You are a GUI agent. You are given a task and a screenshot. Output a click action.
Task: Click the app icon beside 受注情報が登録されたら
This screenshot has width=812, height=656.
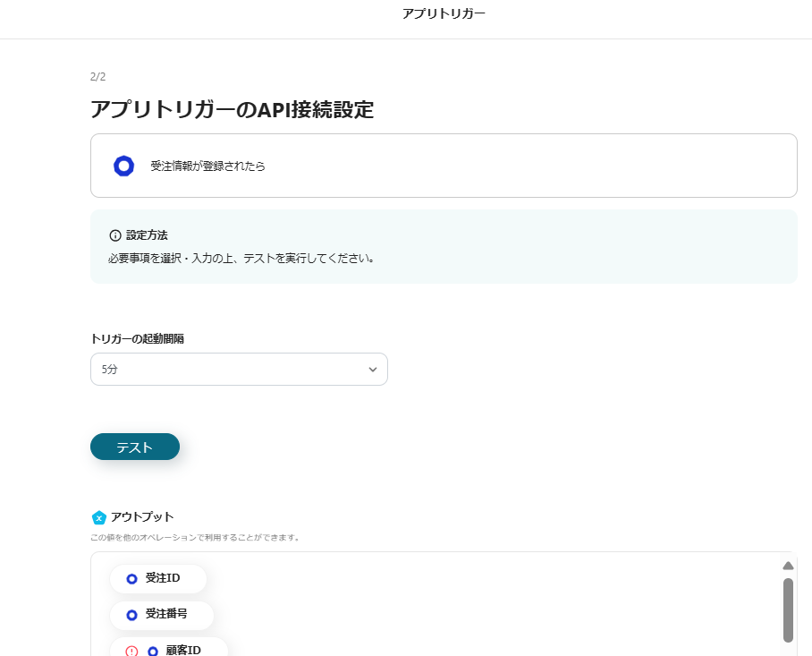pos(123,166)
